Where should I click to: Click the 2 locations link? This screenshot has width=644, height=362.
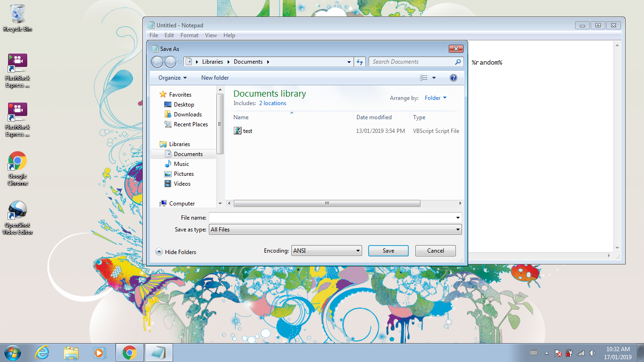click(272, 103)
